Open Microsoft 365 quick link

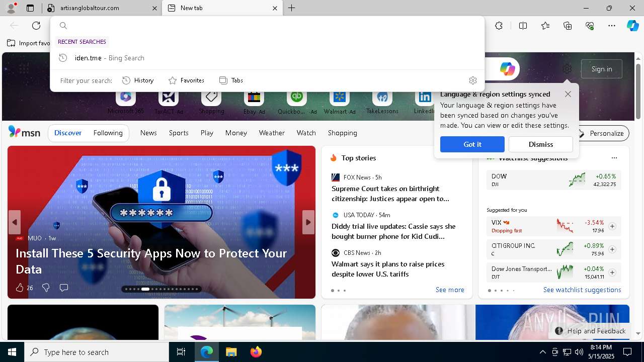(x=126, y=103)
